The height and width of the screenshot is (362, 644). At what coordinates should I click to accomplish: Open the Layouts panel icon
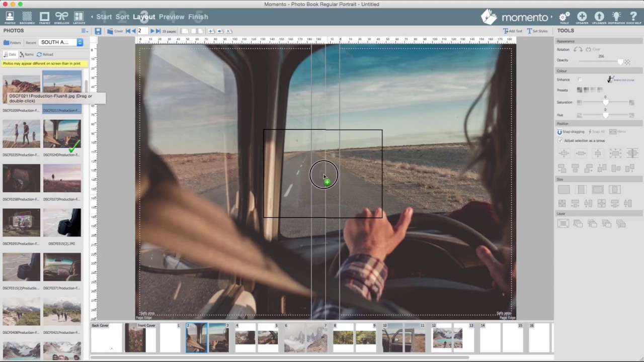pyautogui.click(x=79, y=17)
